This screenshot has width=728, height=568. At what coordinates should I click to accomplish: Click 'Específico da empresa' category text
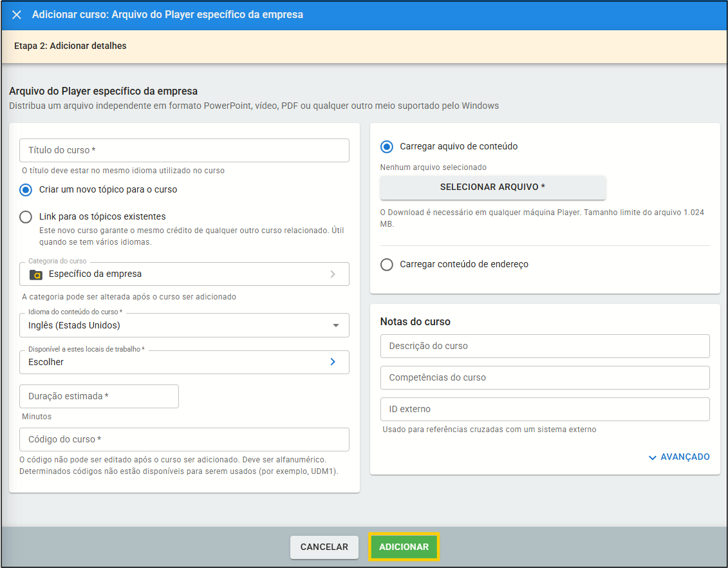[x=95, y=274]
